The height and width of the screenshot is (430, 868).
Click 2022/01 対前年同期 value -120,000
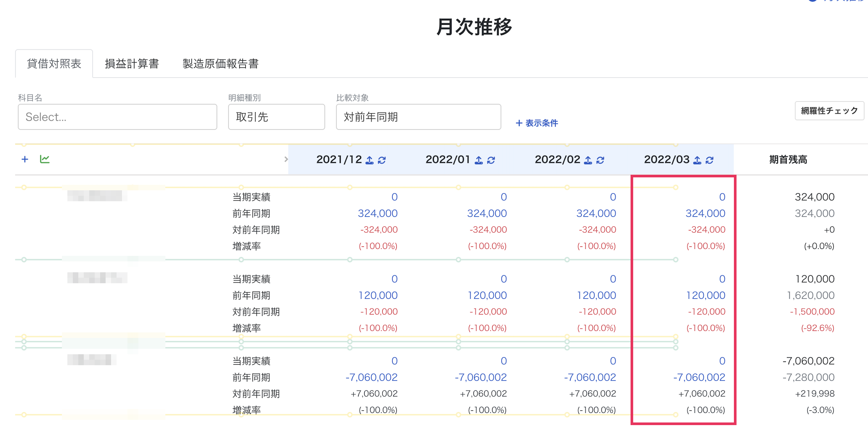(488, 312)
